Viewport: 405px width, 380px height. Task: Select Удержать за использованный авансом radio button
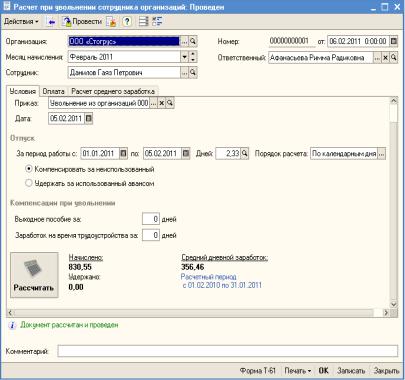[29, 183]
